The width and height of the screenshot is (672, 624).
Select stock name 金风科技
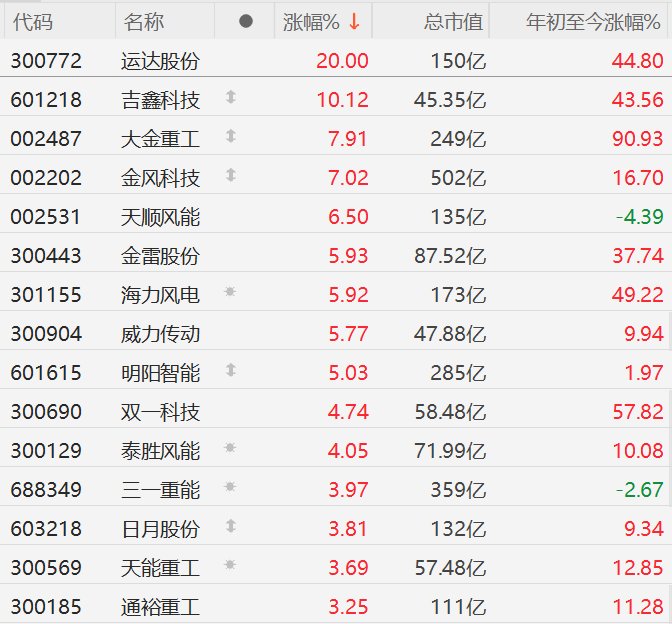(160, 178)
